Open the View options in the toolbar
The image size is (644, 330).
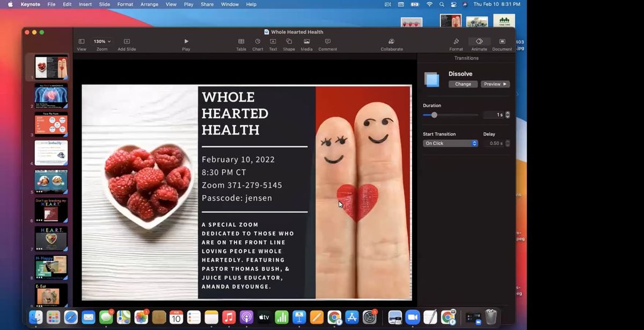coord(82,45)
